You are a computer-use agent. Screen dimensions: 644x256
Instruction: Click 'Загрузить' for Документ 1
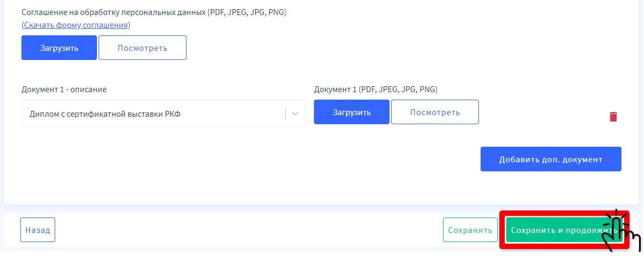[x=351, y=112]
